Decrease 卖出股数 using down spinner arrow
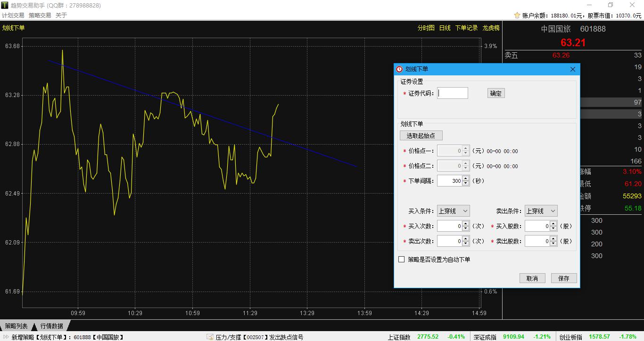 click(x=553, y=244)
